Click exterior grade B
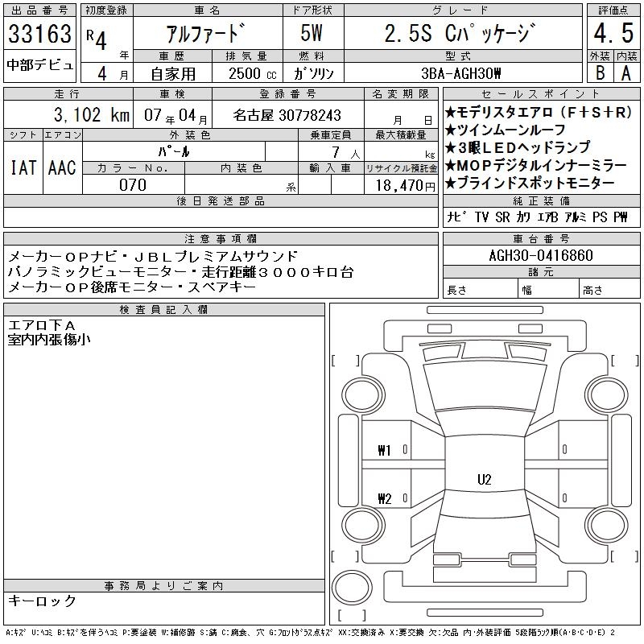Viewport: 644px width, 644px height. (600, 73)
